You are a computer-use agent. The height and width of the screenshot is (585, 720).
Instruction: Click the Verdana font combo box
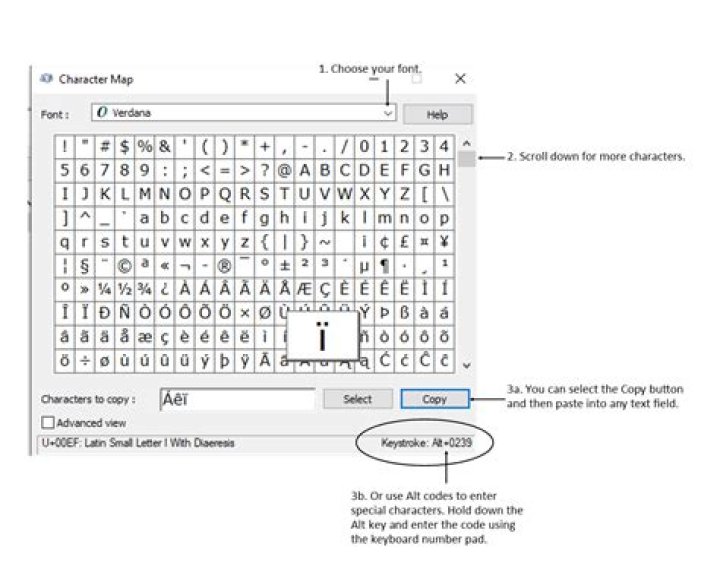tap(240, 114)
